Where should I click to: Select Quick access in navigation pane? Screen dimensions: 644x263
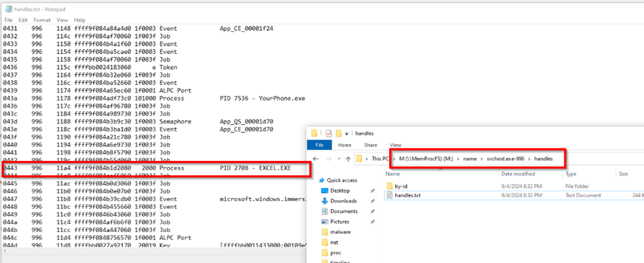(342, 180)
